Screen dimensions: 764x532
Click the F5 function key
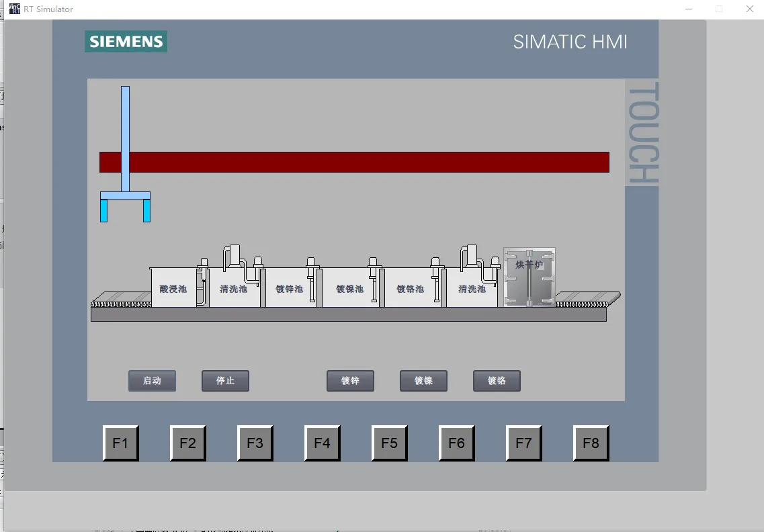[389, 443]
